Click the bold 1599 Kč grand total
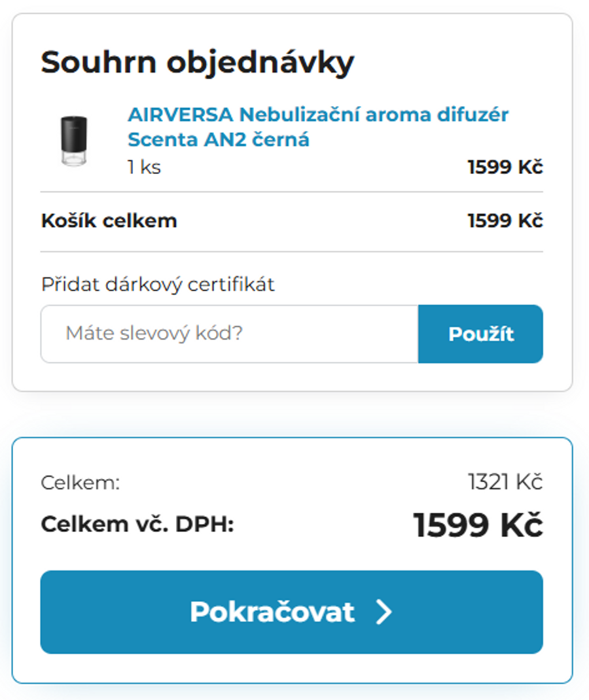589x700 pixels. coord(478,523)
